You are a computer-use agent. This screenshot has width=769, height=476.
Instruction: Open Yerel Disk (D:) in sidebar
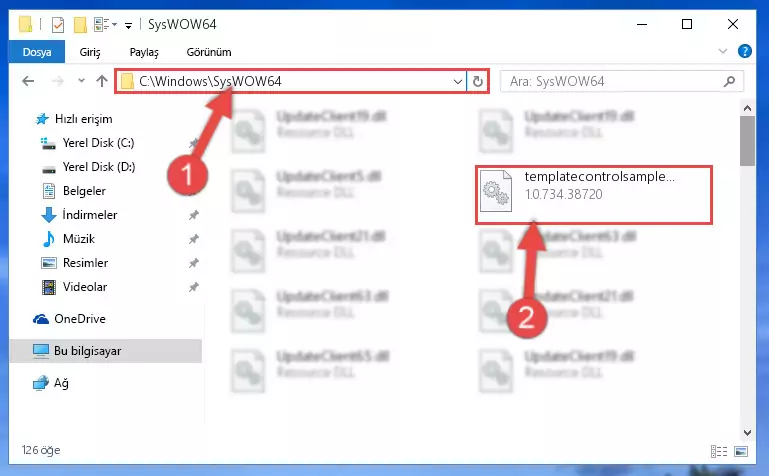pos(99,167)
